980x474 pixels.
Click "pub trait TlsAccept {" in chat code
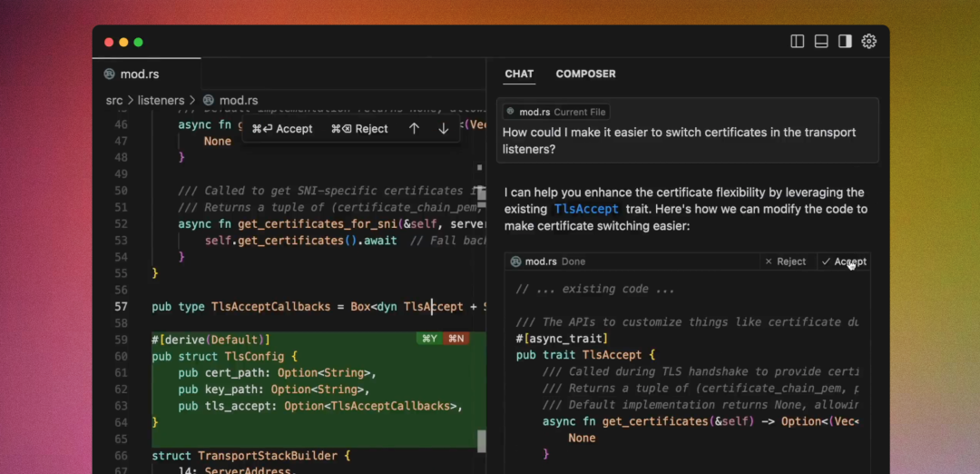tap(585, 354)
